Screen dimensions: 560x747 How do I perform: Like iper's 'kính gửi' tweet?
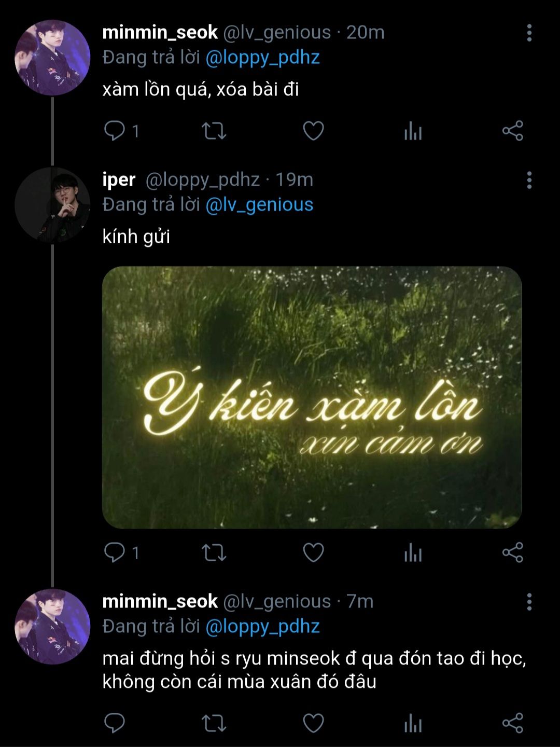(x=313, y=552)
